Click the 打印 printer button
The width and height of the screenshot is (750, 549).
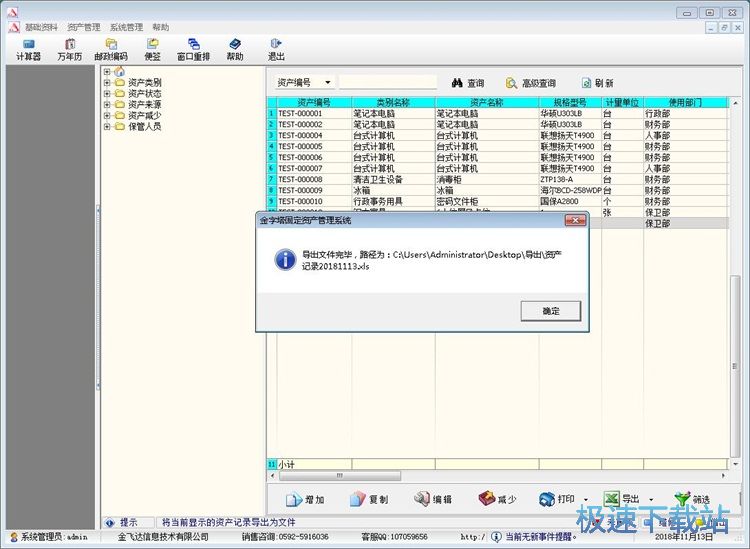pos(556,499)
